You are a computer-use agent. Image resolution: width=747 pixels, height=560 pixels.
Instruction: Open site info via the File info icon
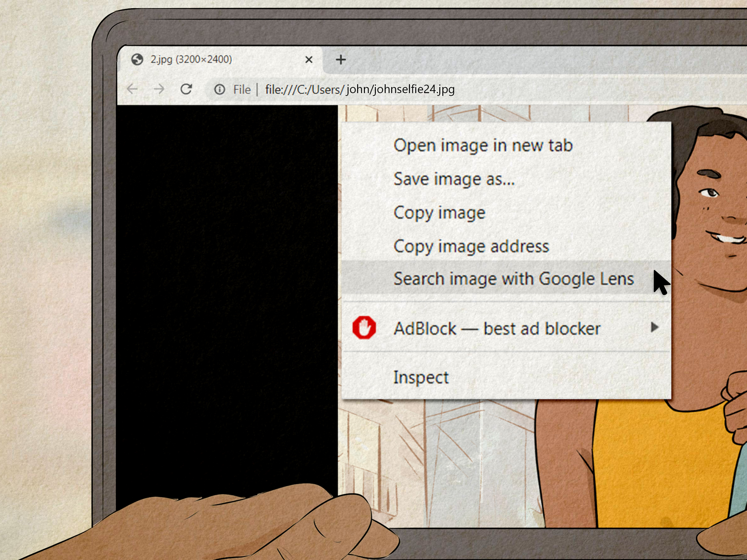coord(220,89)
